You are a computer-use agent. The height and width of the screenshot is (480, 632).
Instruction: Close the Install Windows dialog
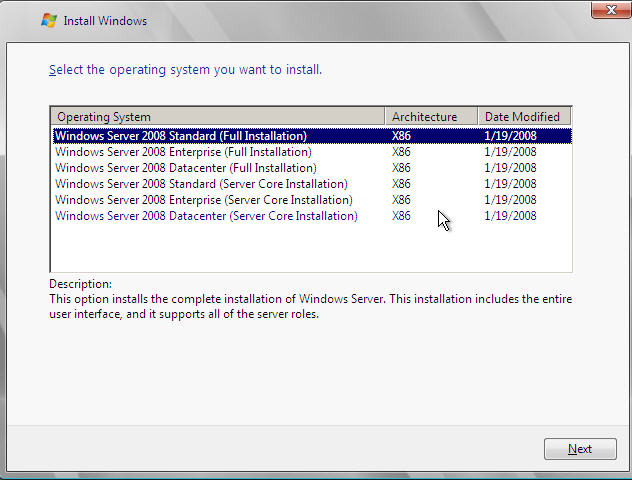[611, 10]
